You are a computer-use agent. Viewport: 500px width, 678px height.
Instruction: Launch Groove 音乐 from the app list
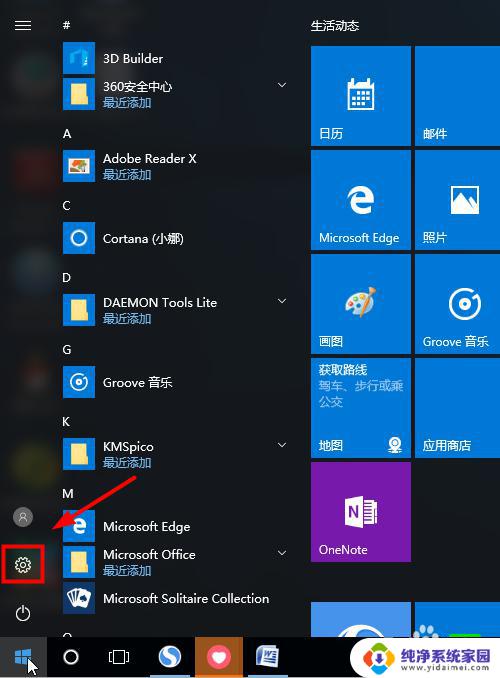click(x=175, y=382)
